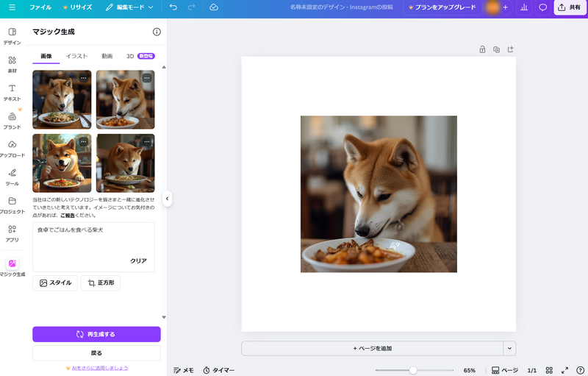
Task: Toggle the grid view icon
Action: [x=549, y=370]
